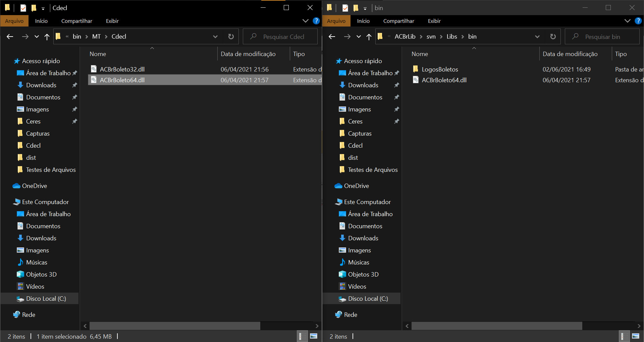Select Objetos 3D in the bin window sidebar
The image size is (644, 342).
point(363,274)
